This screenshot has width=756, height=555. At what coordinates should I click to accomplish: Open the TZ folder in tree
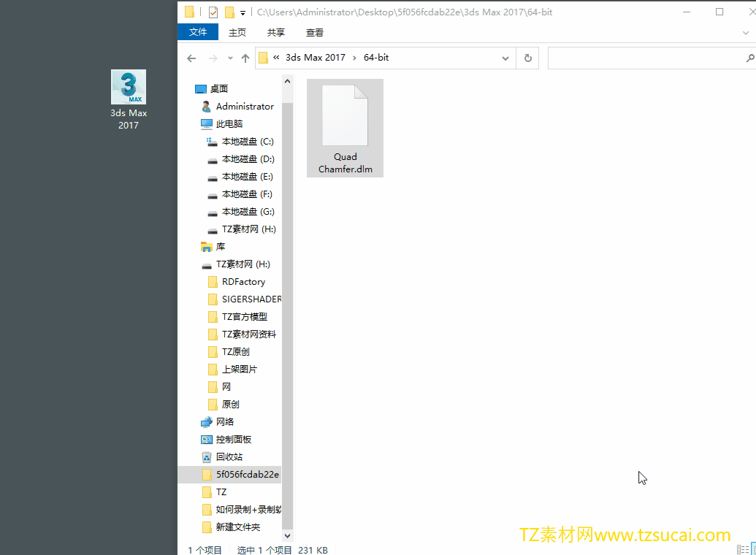221,492
